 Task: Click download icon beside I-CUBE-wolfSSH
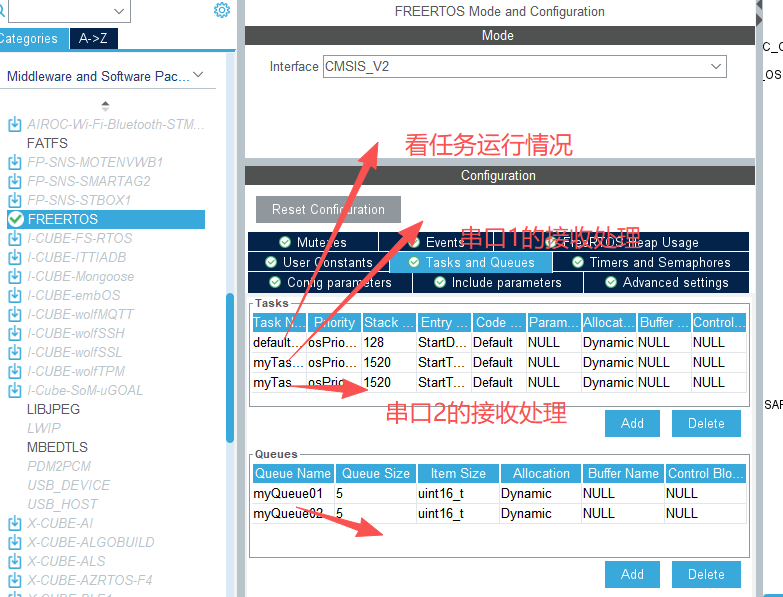(15, 333)
